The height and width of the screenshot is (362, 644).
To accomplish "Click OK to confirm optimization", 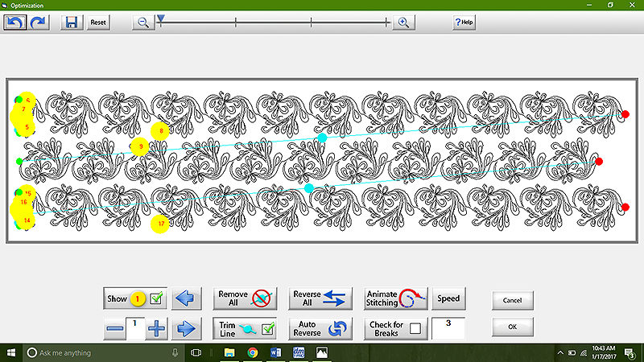I will 513,328.
